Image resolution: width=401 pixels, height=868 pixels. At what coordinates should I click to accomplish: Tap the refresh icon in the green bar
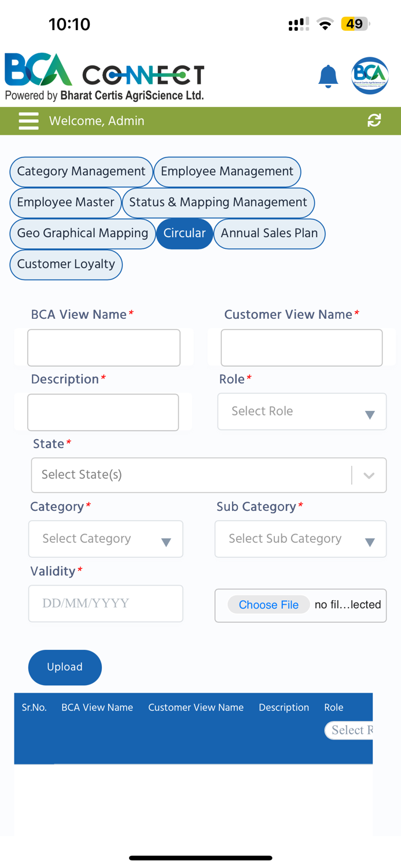click(375, 120)
